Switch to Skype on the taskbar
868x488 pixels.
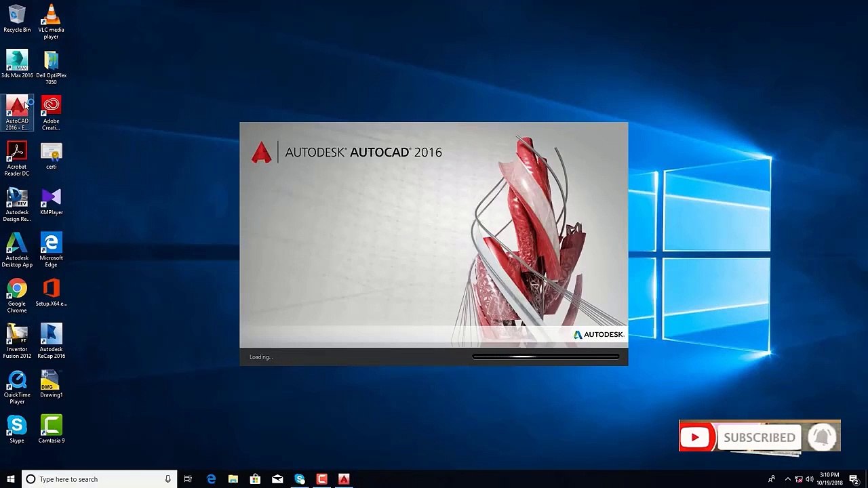300,479
